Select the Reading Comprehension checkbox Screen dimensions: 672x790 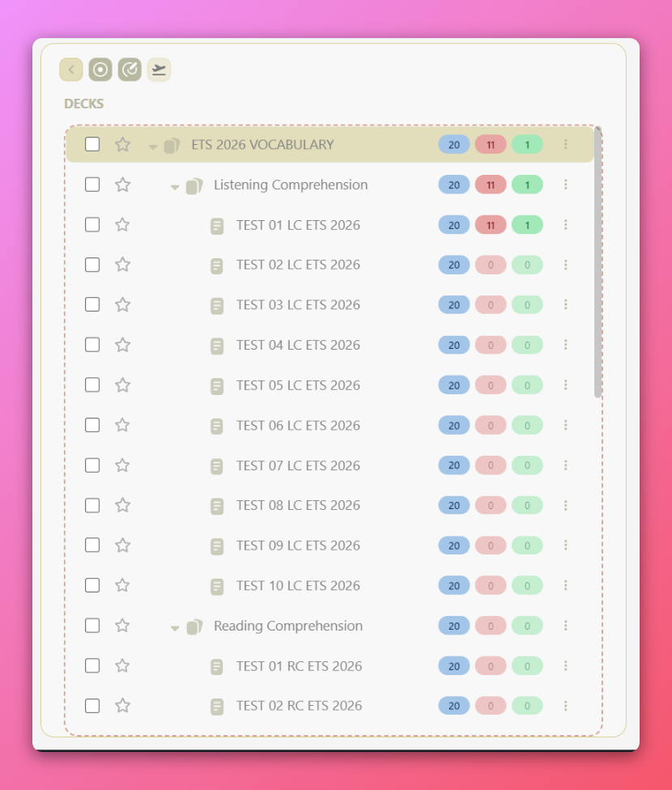click(92, 625)
